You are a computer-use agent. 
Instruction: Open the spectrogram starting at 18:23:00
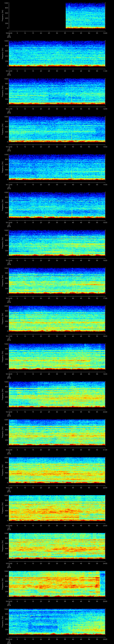[57, 546]
